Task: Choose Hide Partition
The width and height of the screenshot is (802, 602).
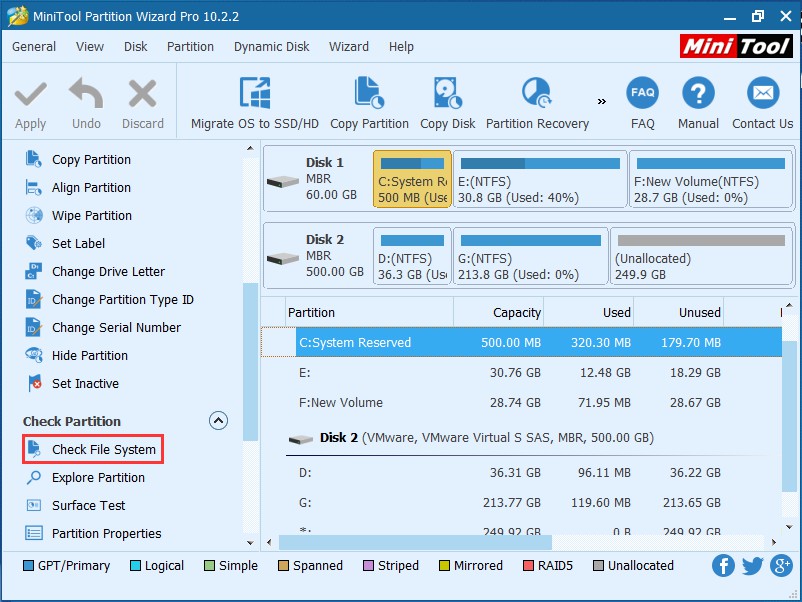Action: coord(90,355)
